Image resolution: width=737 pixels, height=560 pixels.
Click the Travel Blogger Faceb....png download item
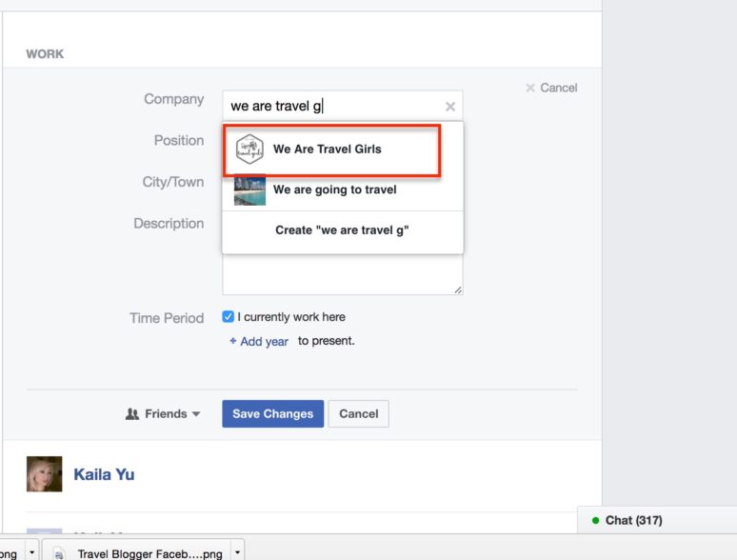click(x=144, y=552)
